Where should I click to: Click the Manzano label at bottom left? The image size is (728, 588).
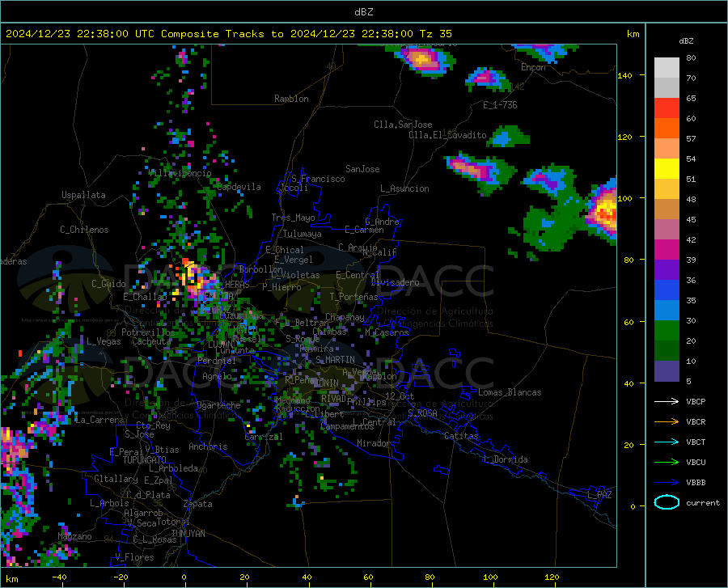pos(74,536)
